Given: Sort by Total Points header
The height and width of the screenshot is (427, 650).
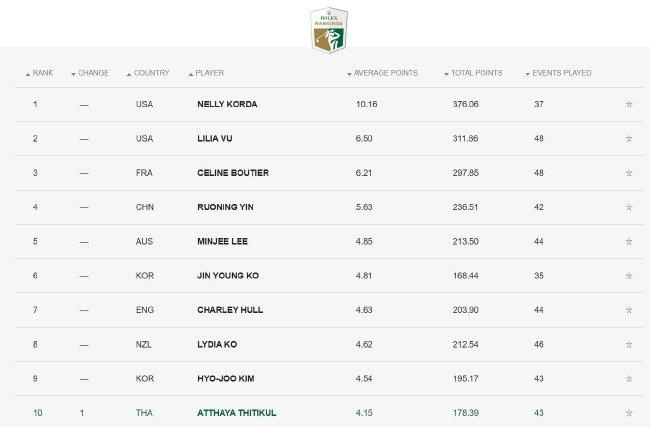Looking at the screenshot, I should 473,73.
